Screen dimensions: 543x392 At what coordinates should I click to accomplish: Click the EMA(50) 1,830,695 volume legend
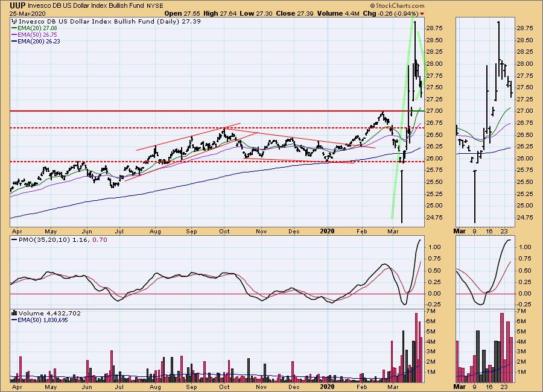pos(43,320)
